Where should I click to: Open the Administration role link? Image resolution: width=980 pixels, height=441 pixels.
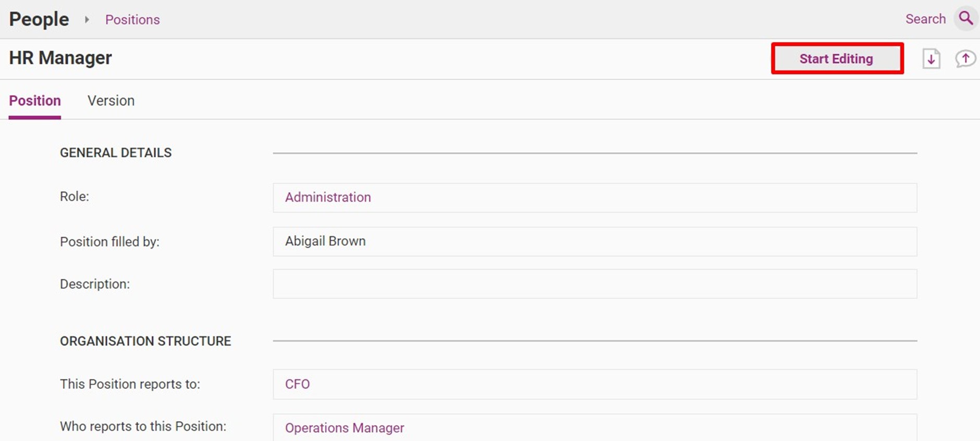(x=328, y=197)
